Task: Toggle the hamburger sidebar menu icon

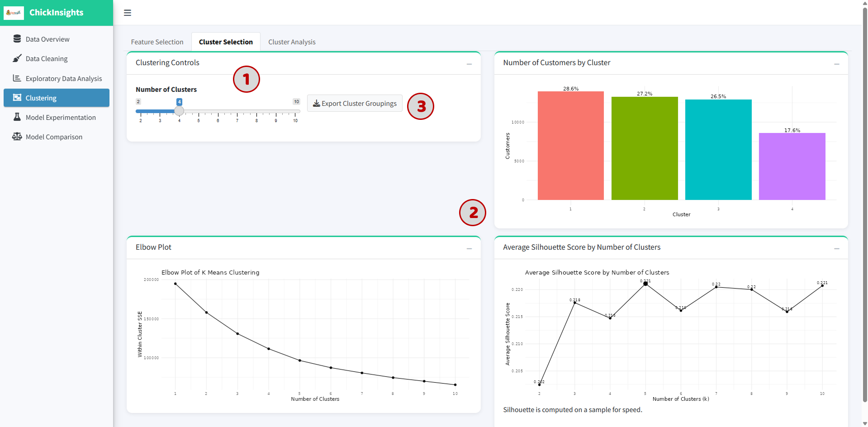Action: pos(128,13)
